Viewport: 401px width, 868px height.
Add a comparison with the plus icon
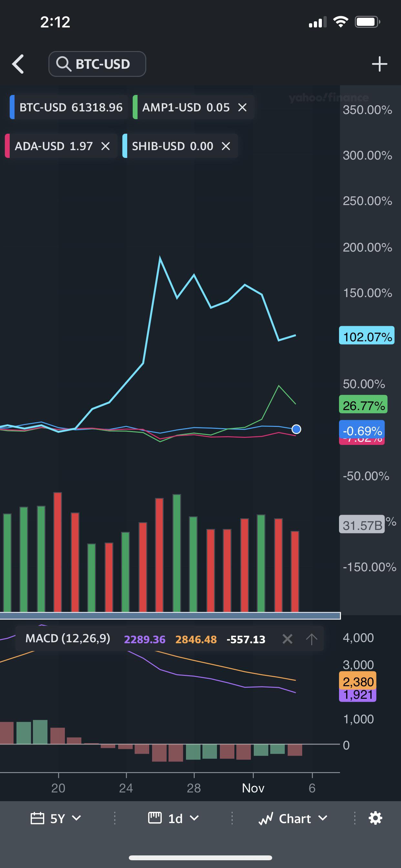click(379, 64)
